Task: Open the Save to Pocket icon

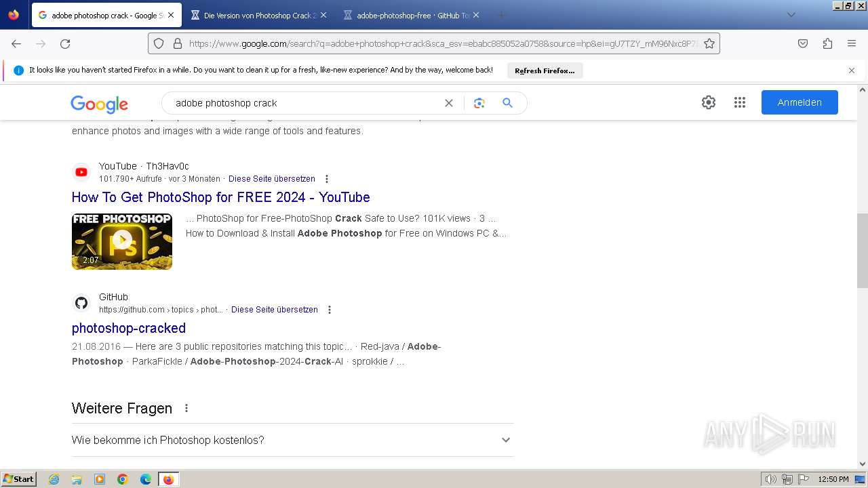Action: [x=803, y=43]
